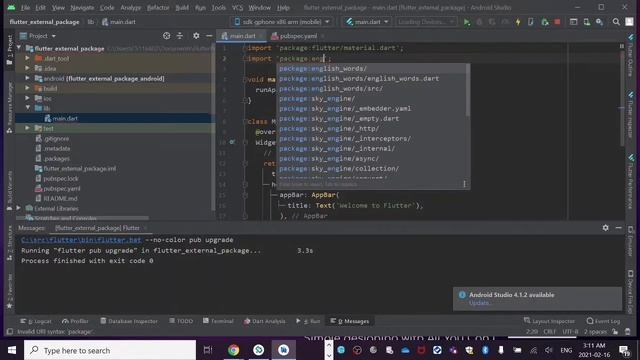Image resolution: width=640 pixels, height=360 pixels.
Task: Open the Windows notification center icon
Action: tap(624, 350)
